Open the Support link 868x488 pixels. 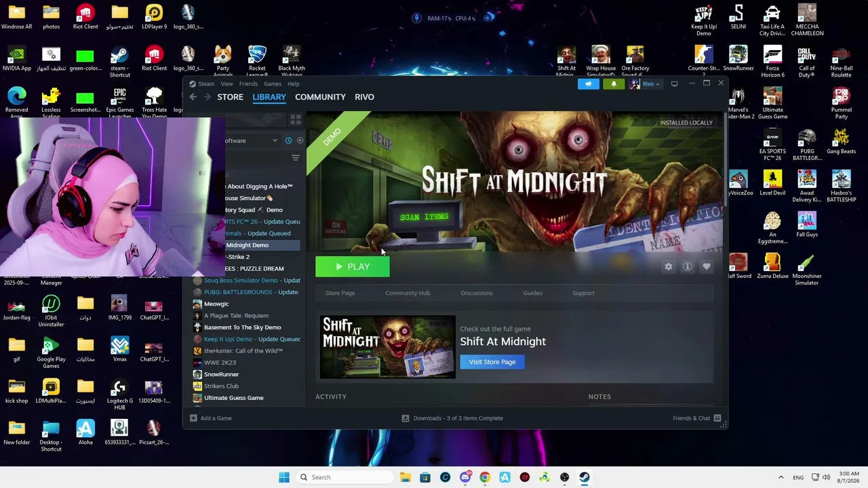[583, 293]
